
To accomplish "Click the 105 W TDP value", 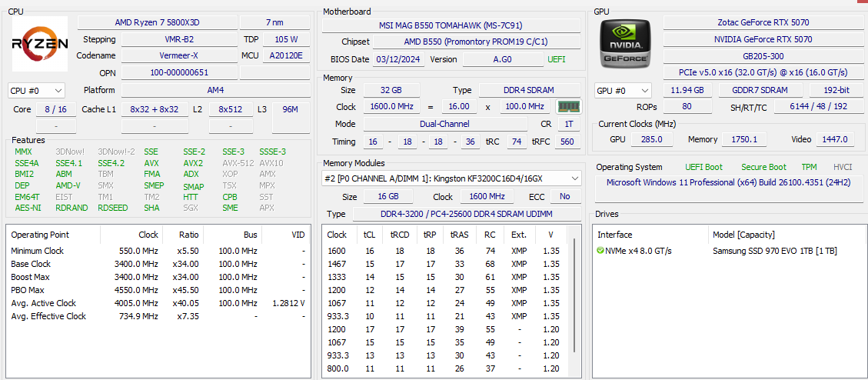I will pos(286,39).
